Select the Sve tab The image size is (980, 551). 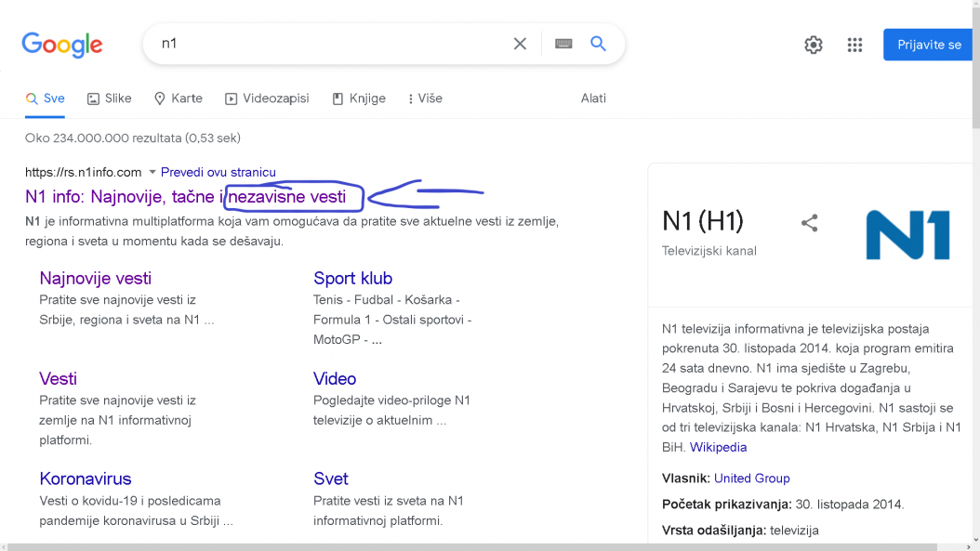45,98
